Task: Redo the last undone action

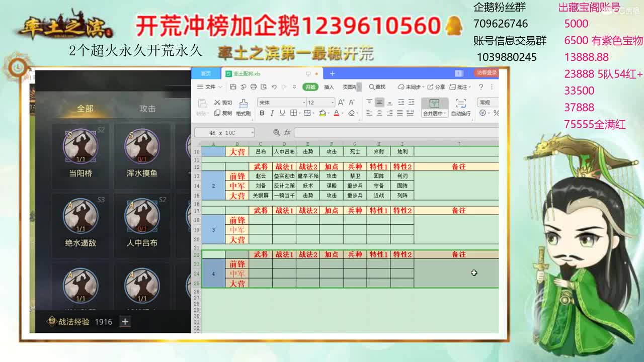Action: click(x=284, y=87)
